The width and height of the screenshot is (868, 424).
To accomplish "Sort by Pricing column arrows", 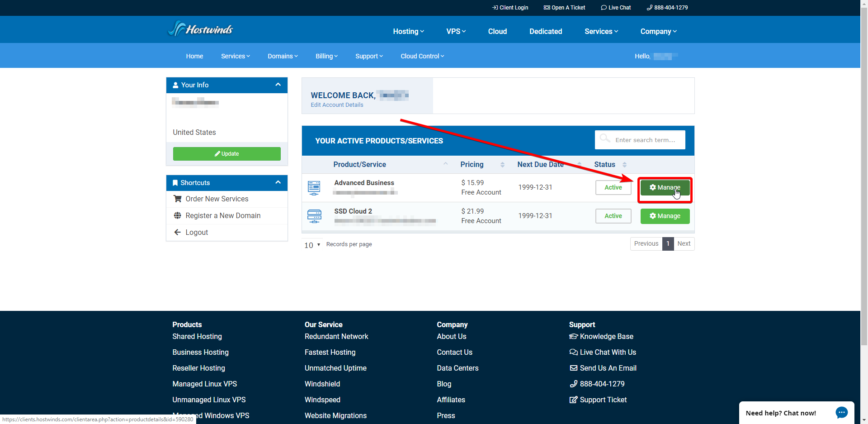I will click(x=502, y=165).
